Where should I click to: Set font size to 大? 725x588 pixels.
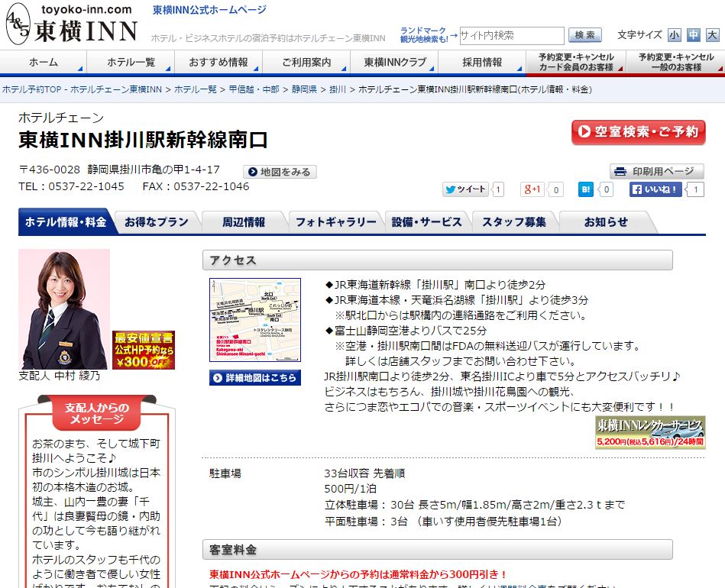coord(713,35)
